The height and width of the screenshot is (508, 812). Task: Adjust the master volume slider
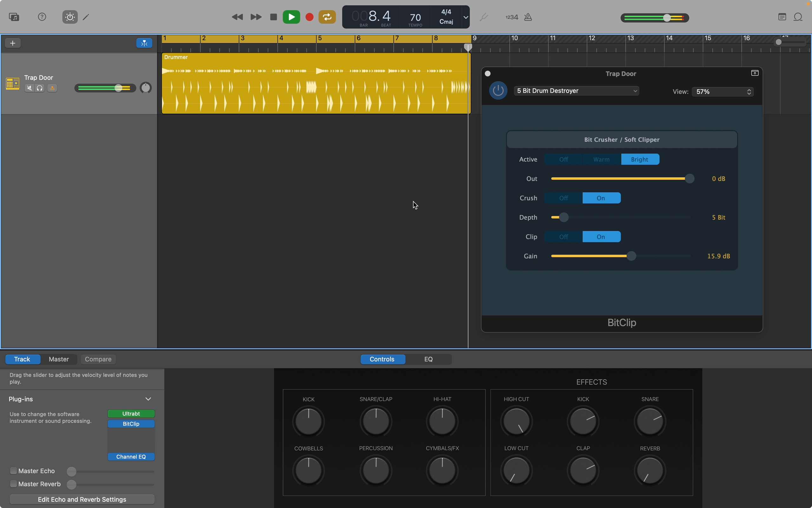[667, 18]
